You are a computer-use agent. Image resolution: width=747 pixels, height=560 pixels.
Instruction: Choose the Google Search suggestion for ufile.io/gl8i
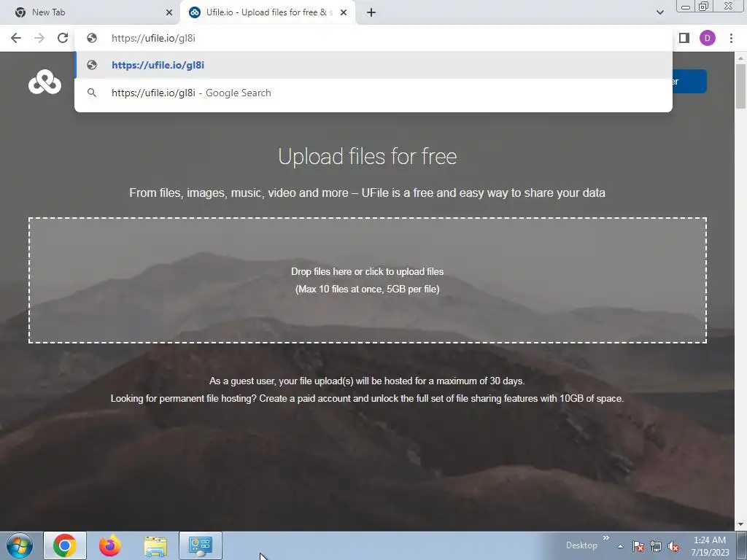coord(373,93)
